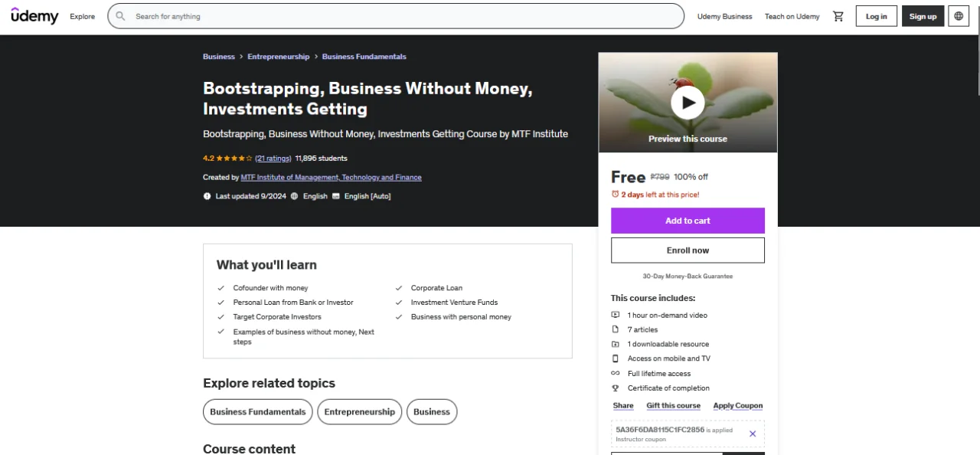
Task: Open the Udemy logo homepage
Action: point(34,16)
